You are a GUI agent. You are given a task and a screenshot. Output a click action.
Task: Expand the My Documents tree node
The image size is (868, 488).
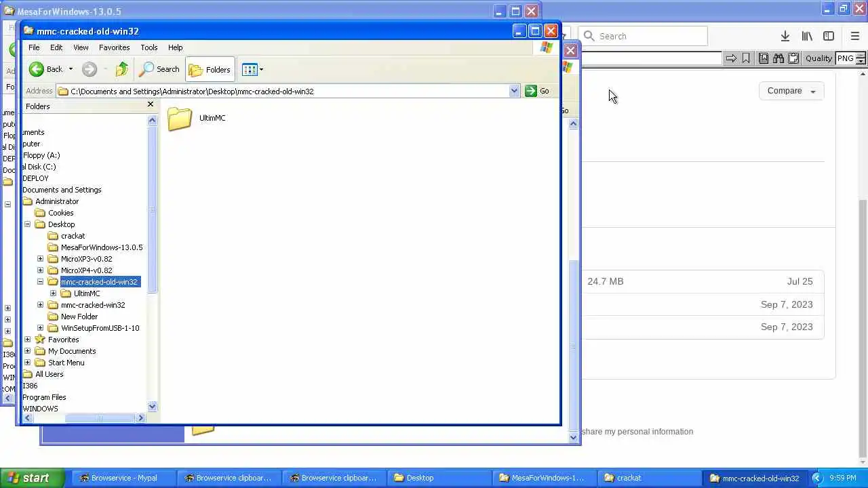click(27, 351)
